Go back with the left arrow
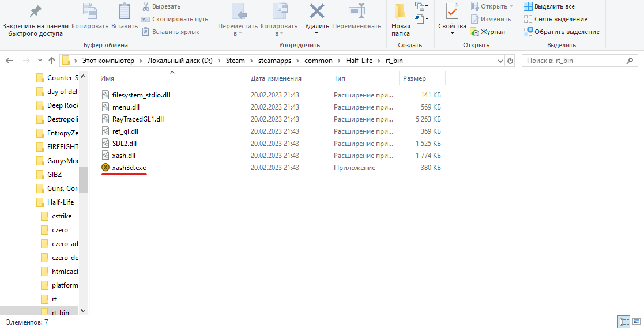644x328 pixels. tap(9, 61)
